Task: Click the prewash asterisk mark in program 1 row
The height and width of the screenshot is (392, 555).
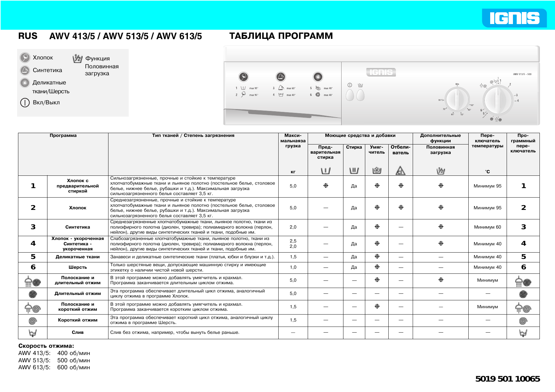Action: click(325, 186)
